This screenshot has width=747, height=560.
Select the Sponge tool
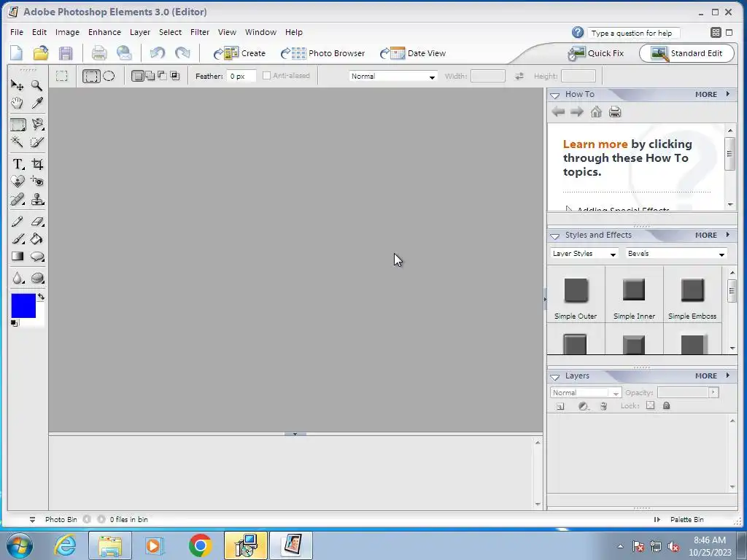37,278
